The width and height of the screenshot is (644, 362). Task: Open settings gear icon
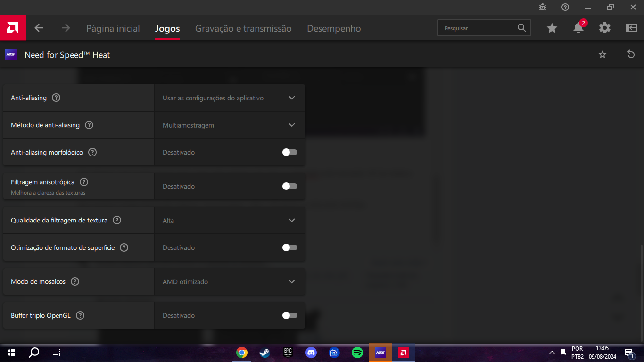[605, 28]
